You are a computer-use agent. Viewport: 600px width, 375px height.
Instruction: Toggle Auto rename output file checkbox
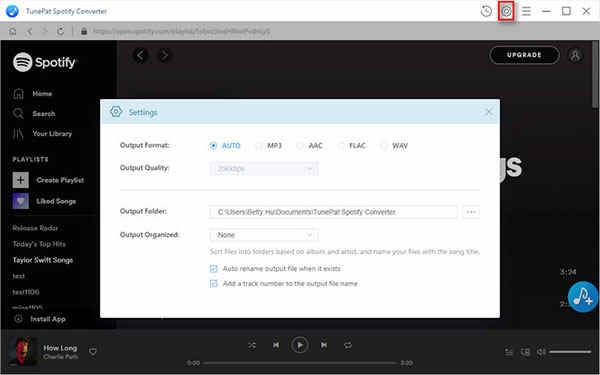click(x=214, y=269)
